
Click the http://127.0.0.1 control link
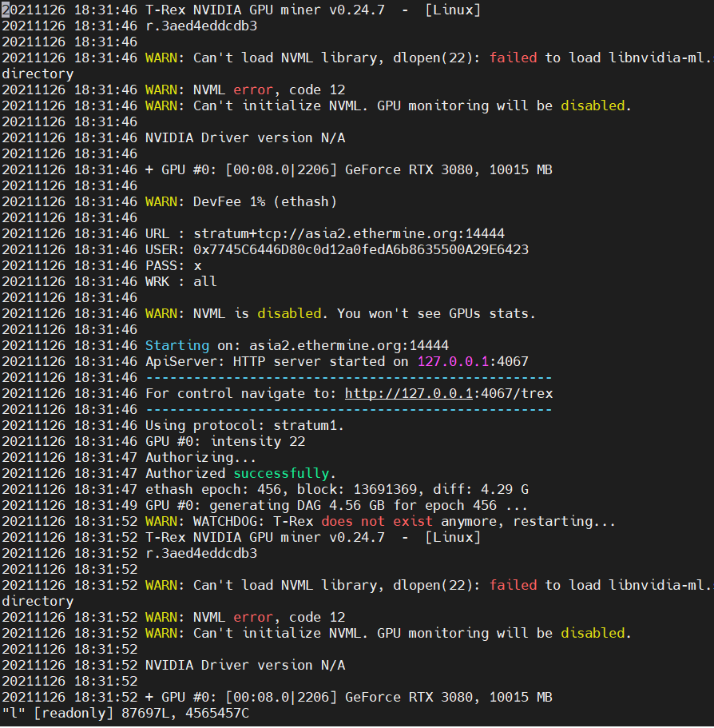tap(408, 394)
